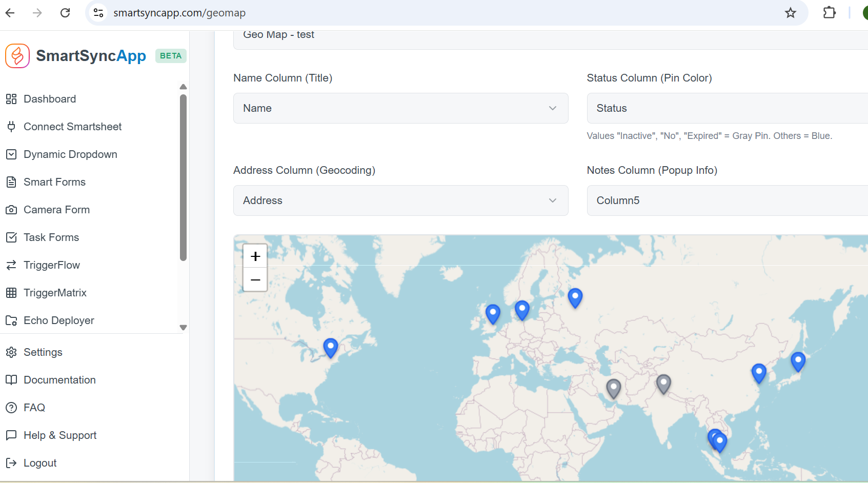Click the Documentation book icon
868x483 pixels.
click(11, 380)
